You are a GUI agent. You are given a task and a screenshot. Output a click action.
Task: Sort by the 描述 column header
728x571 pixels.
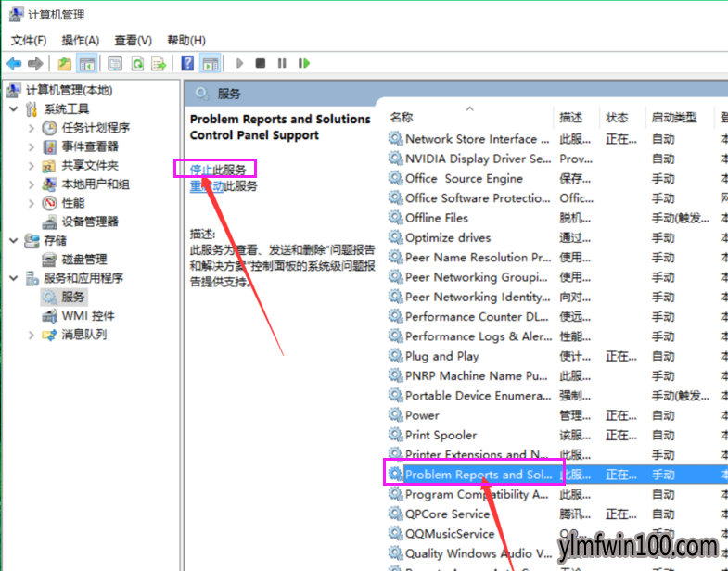[x=570, y=118]
